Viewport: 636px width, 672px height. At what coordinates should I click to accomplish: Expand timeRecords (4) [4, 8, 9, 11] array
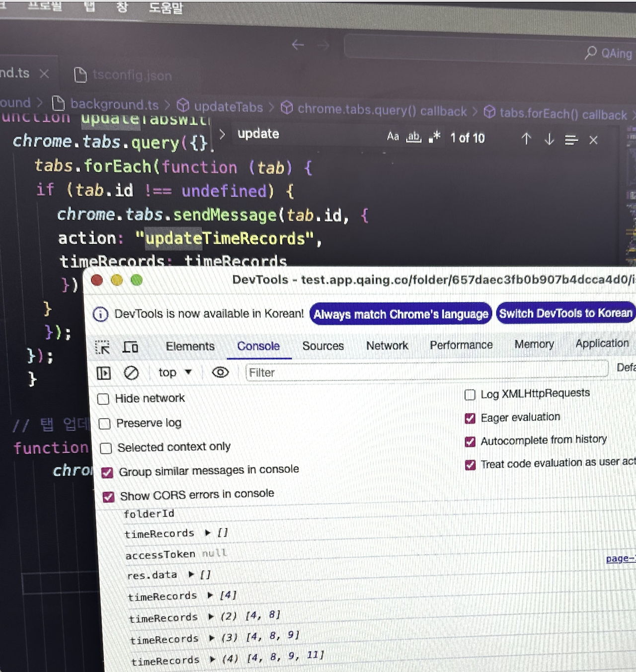click(x=213, y=660)
